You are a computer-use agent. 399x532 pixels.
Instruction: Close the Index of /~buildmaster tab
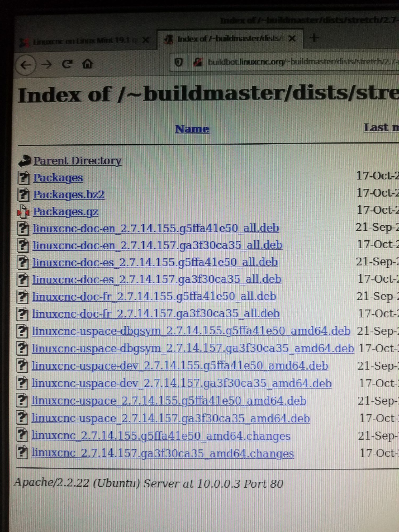point(292,39)
